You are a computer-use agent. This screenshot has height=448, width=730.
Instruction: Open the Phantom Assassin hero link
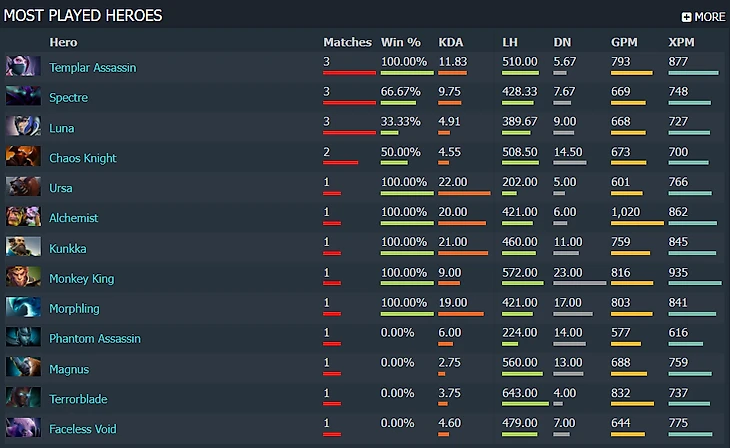pos(95,339)
